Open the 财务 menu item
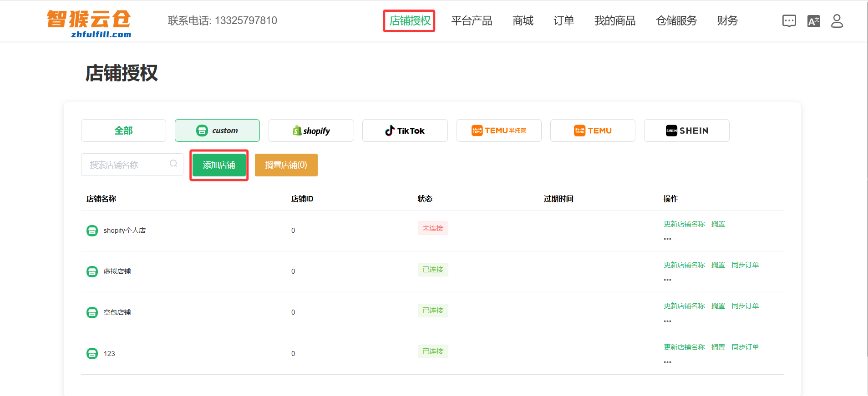 (x=727, y=21)
